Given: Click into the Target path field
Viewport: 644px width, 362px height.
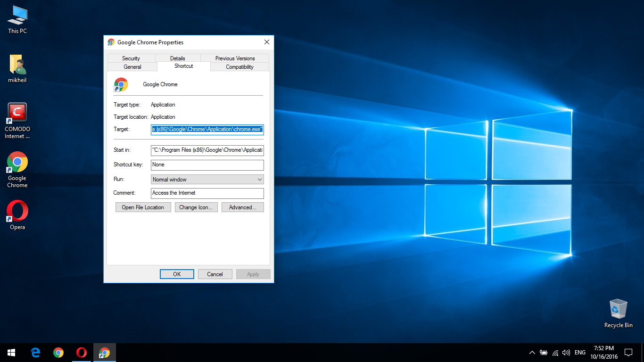Looking at the screenshot, I should click(207, 129).
